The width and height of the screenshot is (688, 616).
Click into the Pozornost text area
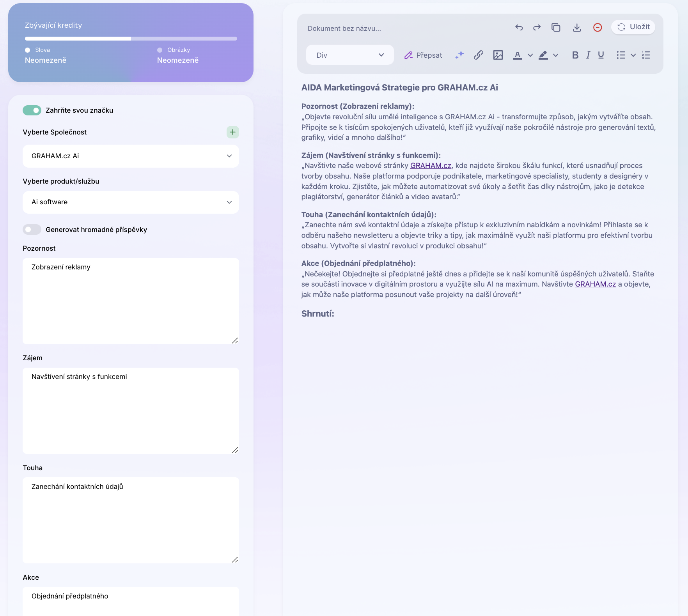(x=131, y=301)
